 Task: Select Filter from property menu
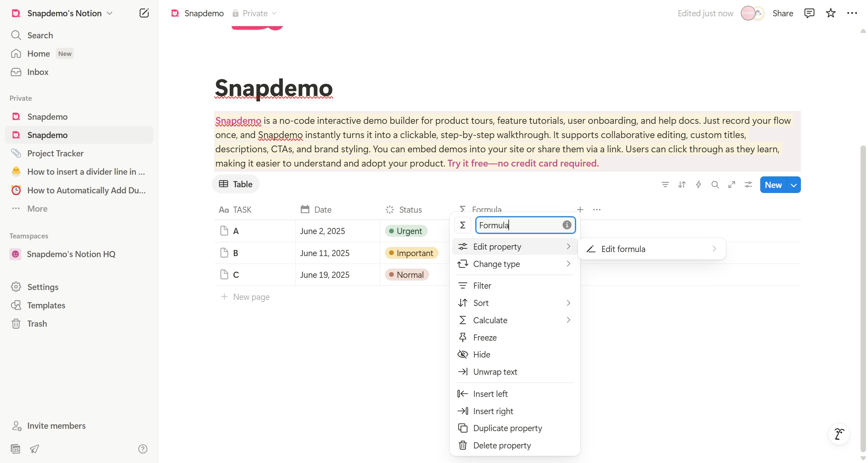(x=515, y=286)
